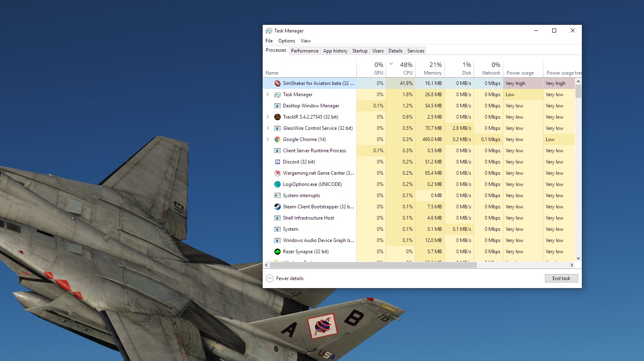Click the horizontal scrollbar right arrow
This screenshot has width=644, height=361.
pyautogui.click(x=572, y=265)
